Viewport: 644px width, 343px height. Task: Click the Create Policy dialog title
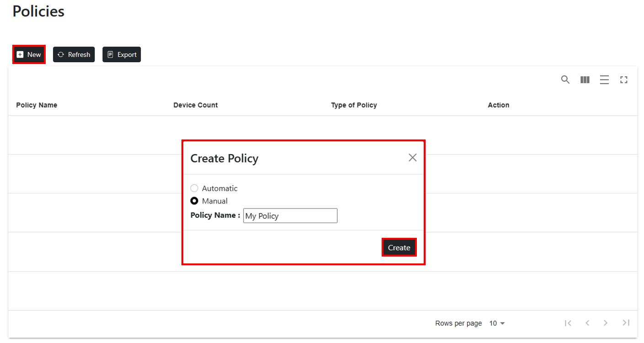click(x=224, y=158)
